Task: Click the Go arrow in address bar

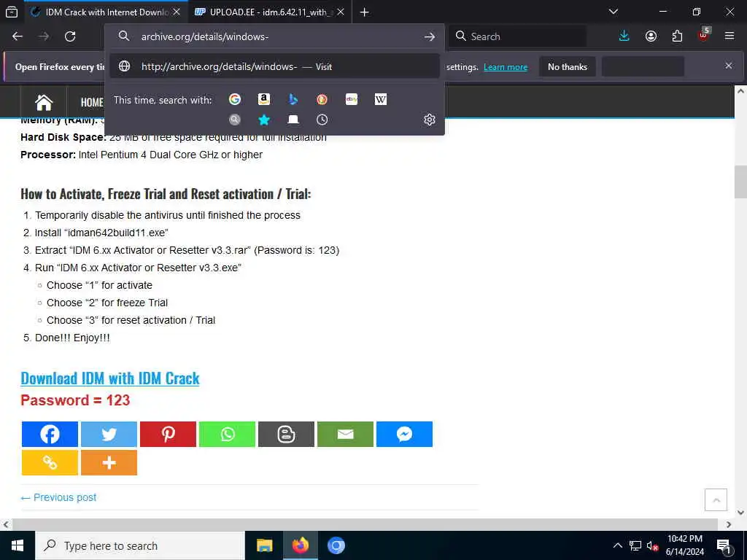Action: (429, 36)
